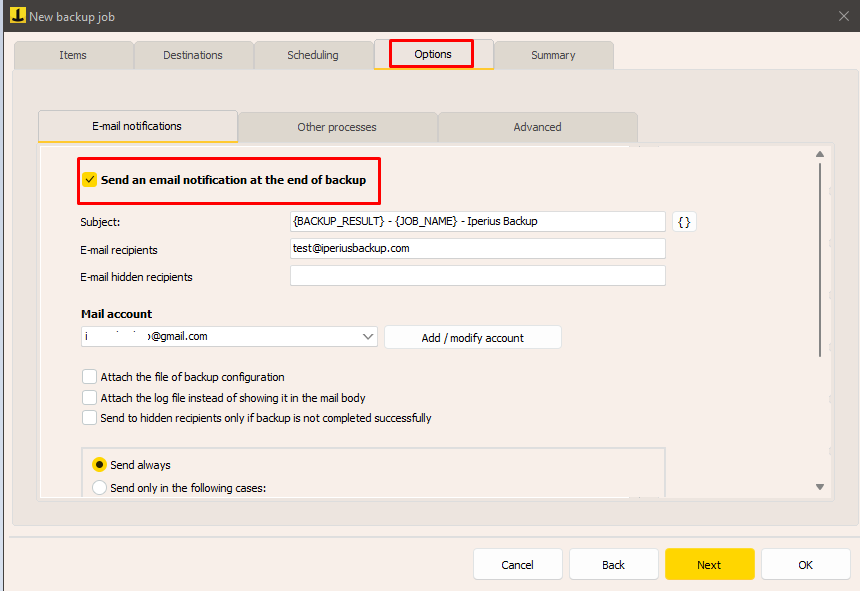
Task: Check Send to hidden recipients only if not successful
Action: 89,418
